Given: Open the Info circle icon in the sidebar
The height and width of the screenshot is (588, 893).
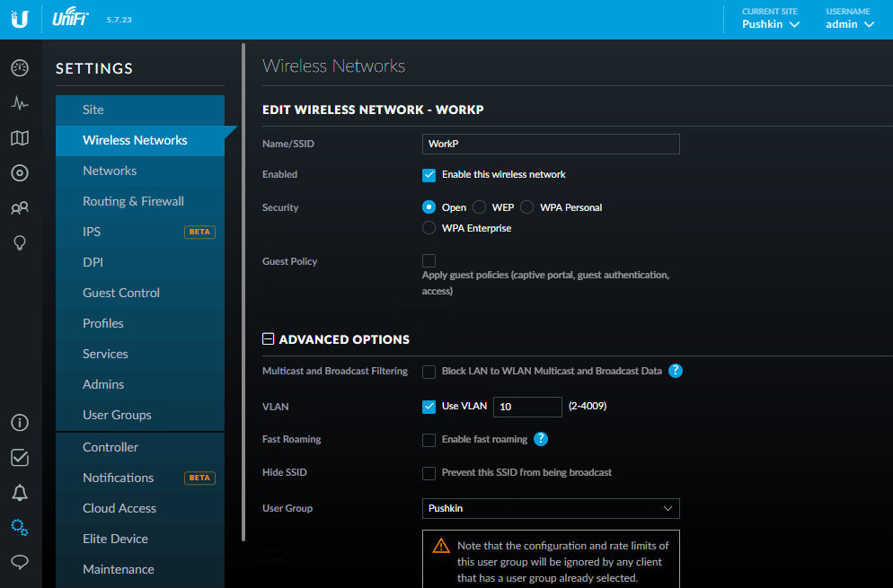Looking at the screenshot, I should [x=20, y=422].
